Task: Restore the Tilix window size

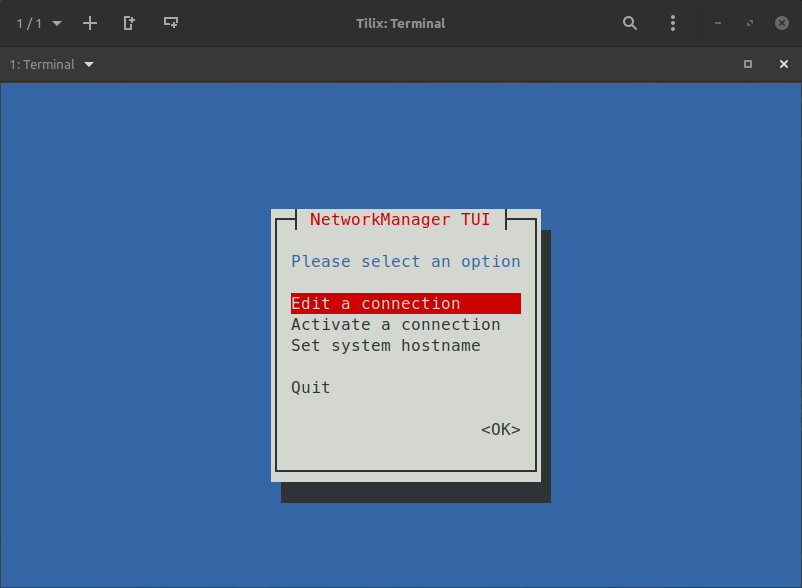Action: tap(749, 23)
